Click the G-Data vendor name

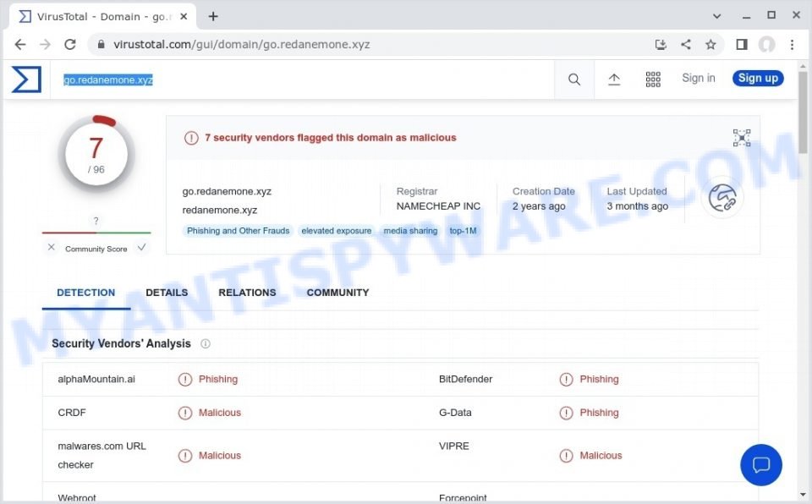pyautogui.click(x=455, y=413)
